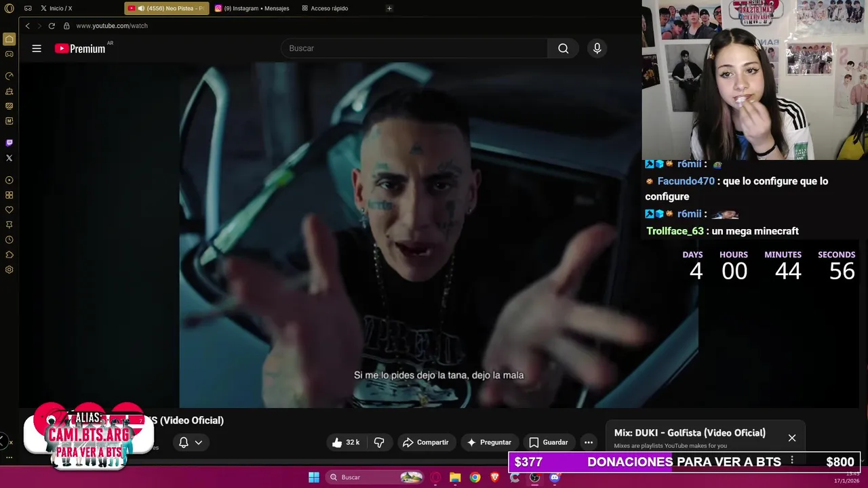Open the Windows Start menu
This screenshot has width=868, height=488.
click(x=314, y=477)
